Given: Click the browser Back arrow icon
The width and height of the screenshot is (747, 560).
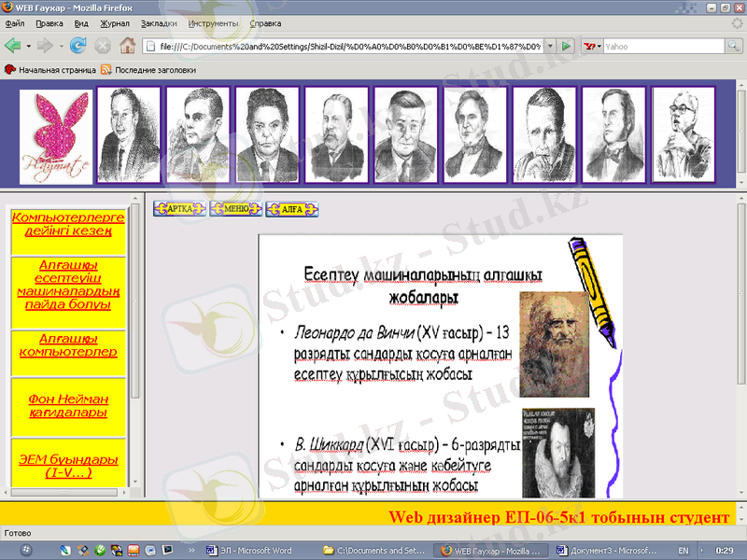Looking at the screenshot, I should tap(12, 45).
